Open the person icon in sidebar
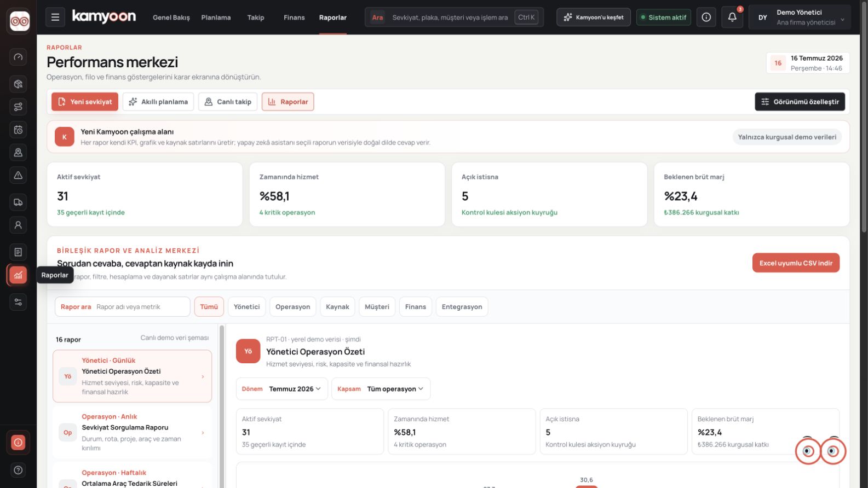 [x=18, y=225]
